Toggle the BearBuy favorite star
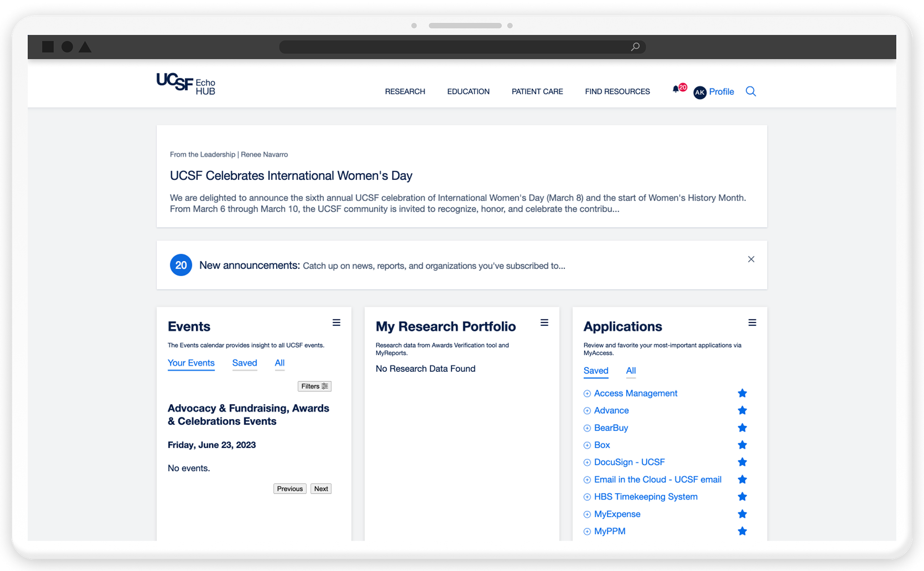The width and height of the screenshot is (924, 571). pyautogui.click(x=742, y=428)
